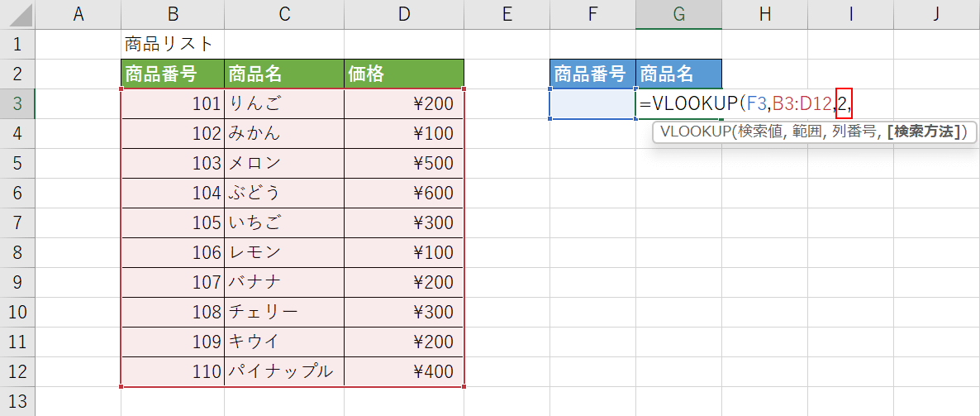Click the VLOOKUP formula in cell G3
Image resolution: width=980 pixels, height=416 pixels.
pos(746,104)
